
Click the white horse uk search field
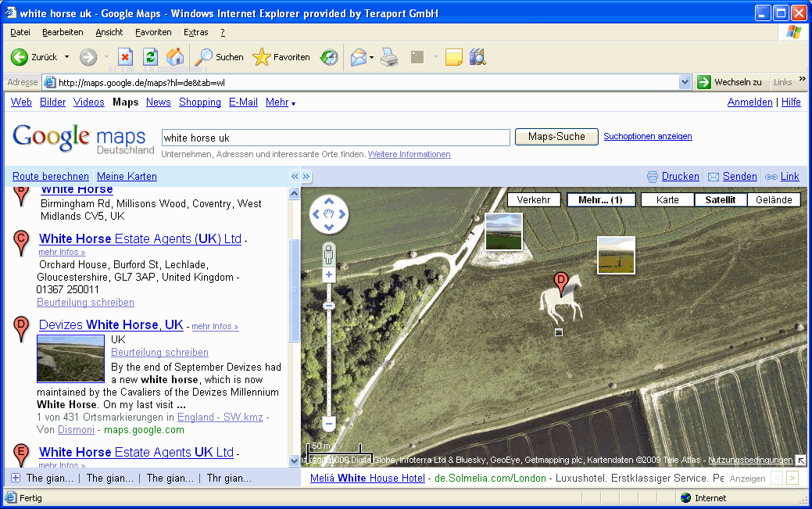335,138
